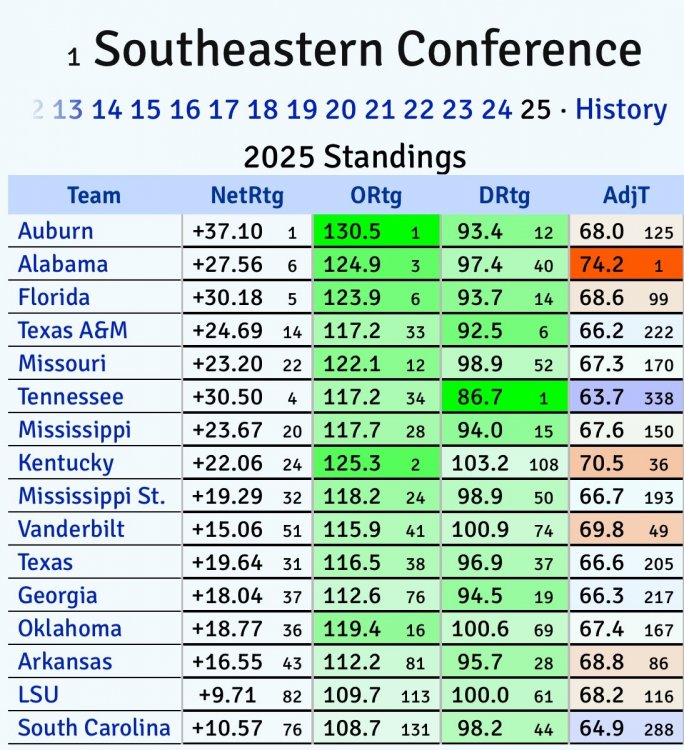Open the South Carolina team page
Screen dimensions: 684x750
(x=94, y=727)
